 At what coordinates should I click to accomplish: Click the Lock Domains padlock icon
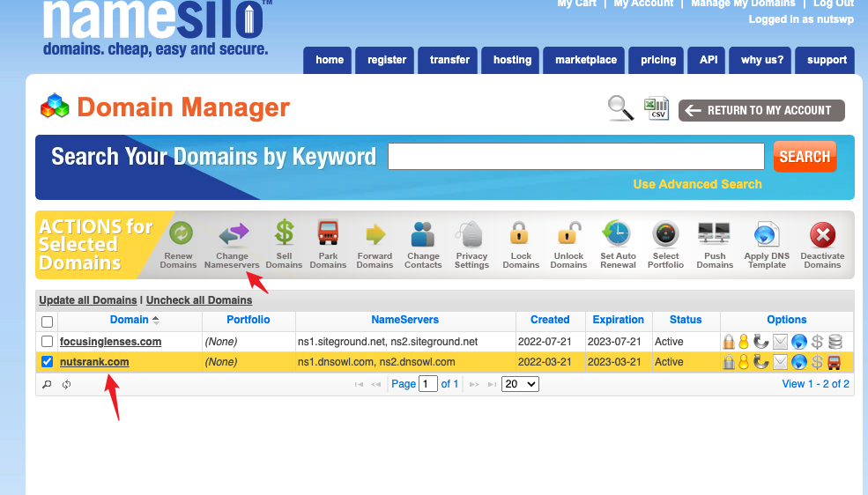click(x=521, y=234)
